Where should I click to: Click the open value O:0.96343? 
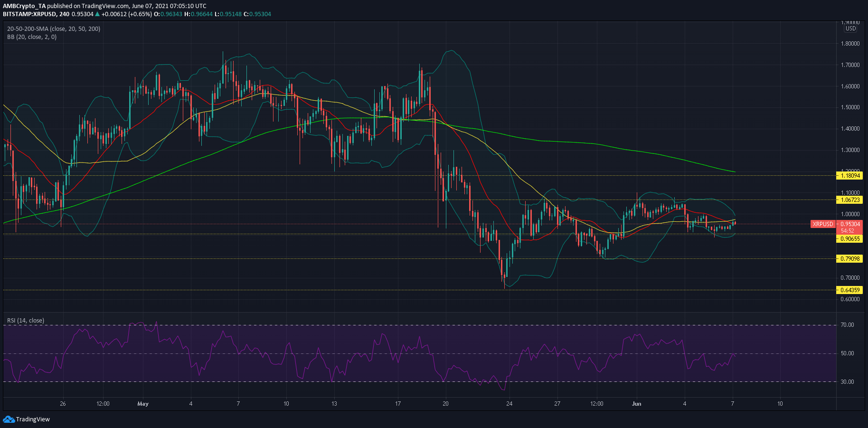tap(168, 14)
